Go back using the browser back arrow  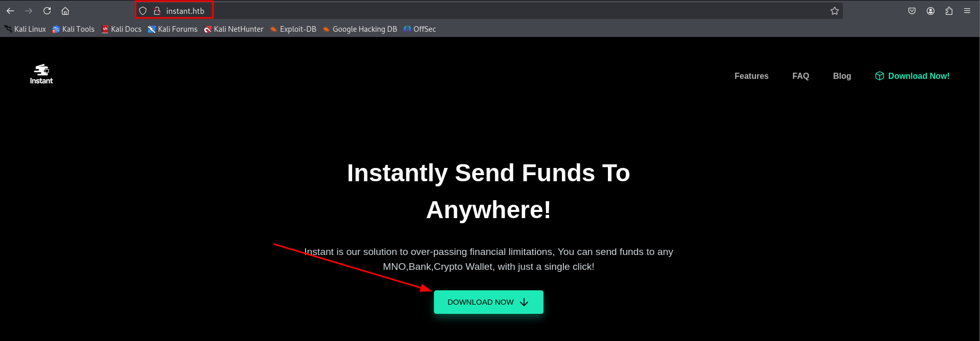[10, 11]
